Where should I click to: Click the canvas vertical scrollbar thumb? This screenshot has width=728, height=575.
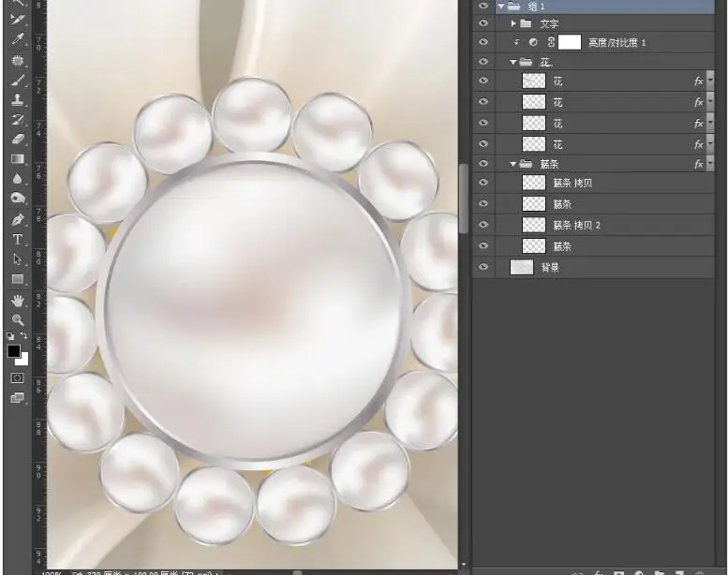click(464, 199)
